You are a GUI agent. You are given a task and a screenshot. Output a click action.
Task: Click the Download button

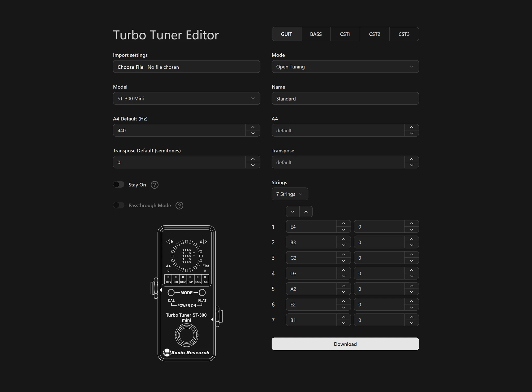pyautogui.click(x=345, y=344)
